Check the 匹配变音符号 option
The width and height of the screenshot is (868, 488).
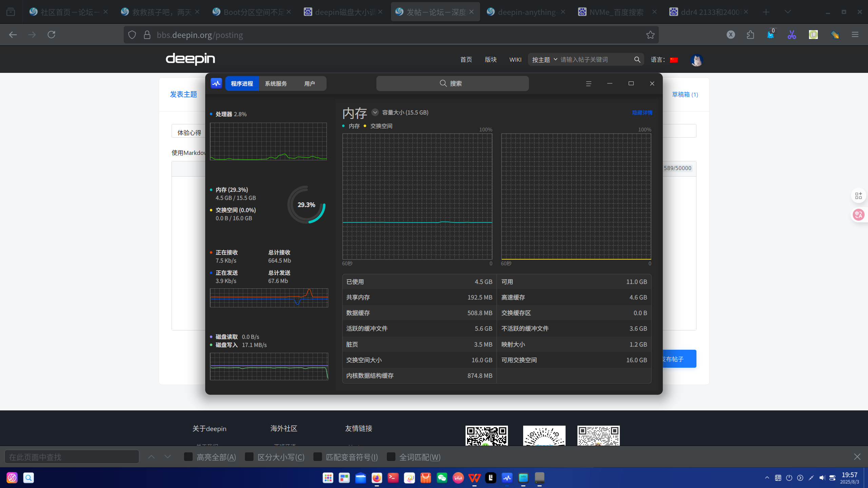[x=318, y=457]
